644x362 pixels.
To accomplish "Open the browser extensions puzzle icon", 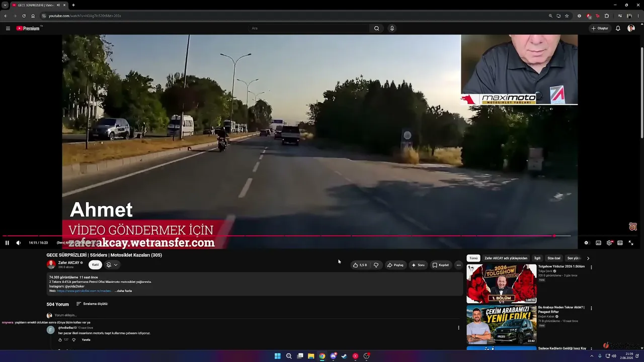I will (607, 16).
